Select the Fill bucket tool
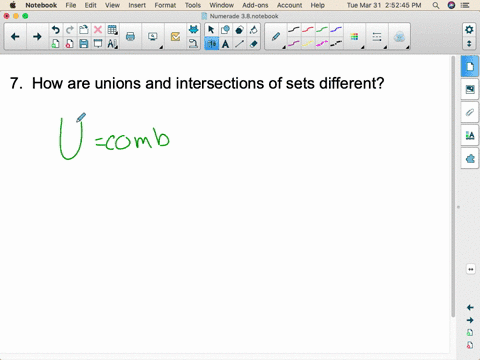Viewport: 480px width, 360px height. [x=253, y=30]
